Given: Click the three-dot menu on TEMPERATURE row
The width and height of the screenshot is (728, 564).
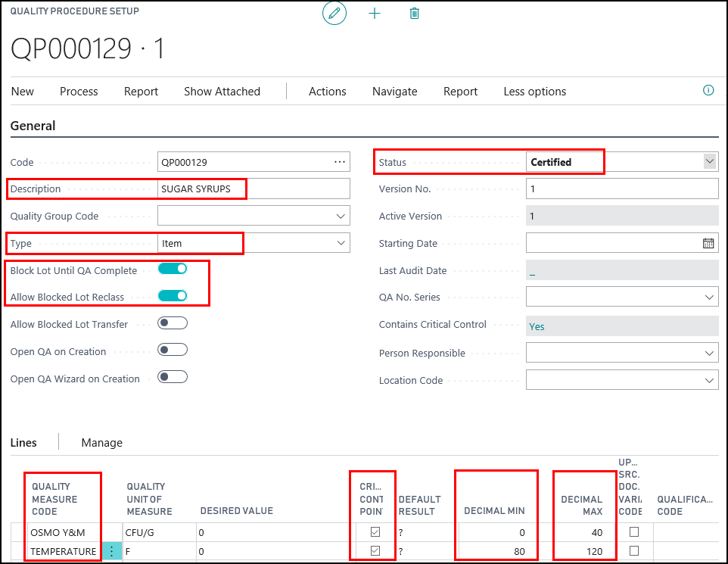Looking at the screenshot, I should (112, 551).
